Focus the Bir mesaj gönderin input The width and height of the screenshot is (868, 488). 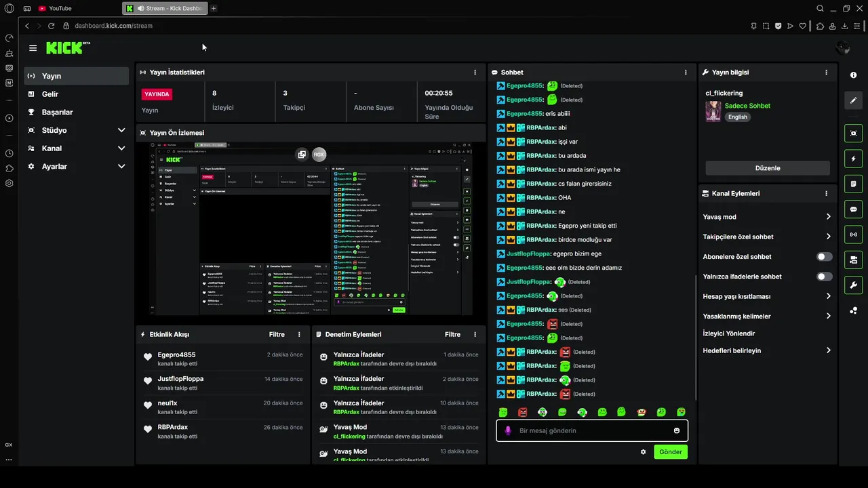tap(591, 430)
